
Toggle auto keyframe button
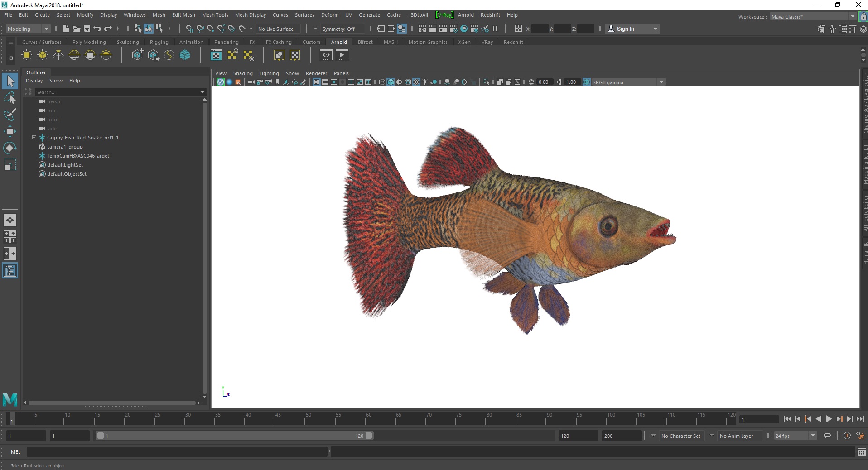pyautogui.click(x=847, y=436)
